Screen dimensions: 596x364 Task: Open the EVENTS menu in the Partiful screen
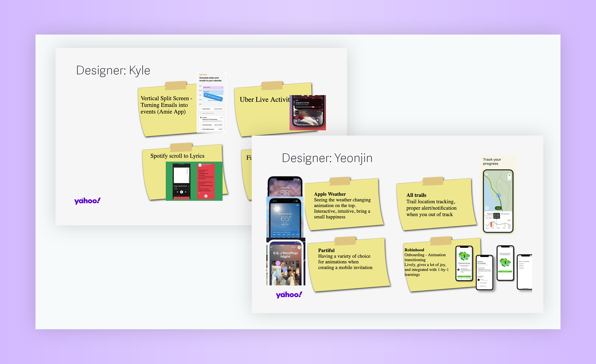point(293,247)
